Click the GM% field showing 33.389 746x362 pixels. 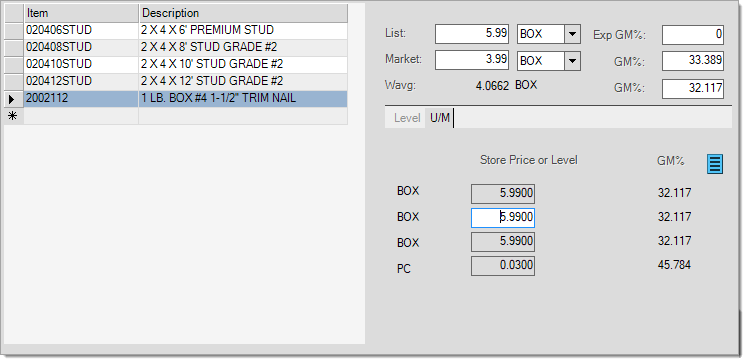693,61
